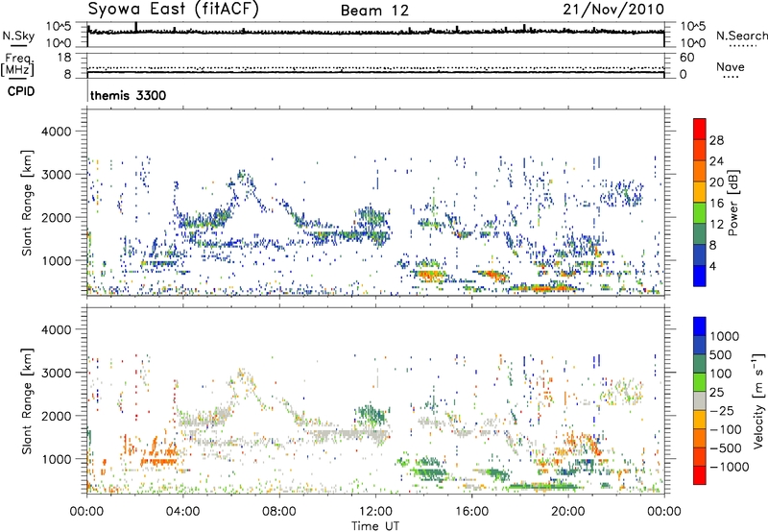
Task: Select the 'Freq. [MHz]' axis label
Action: 18,64
